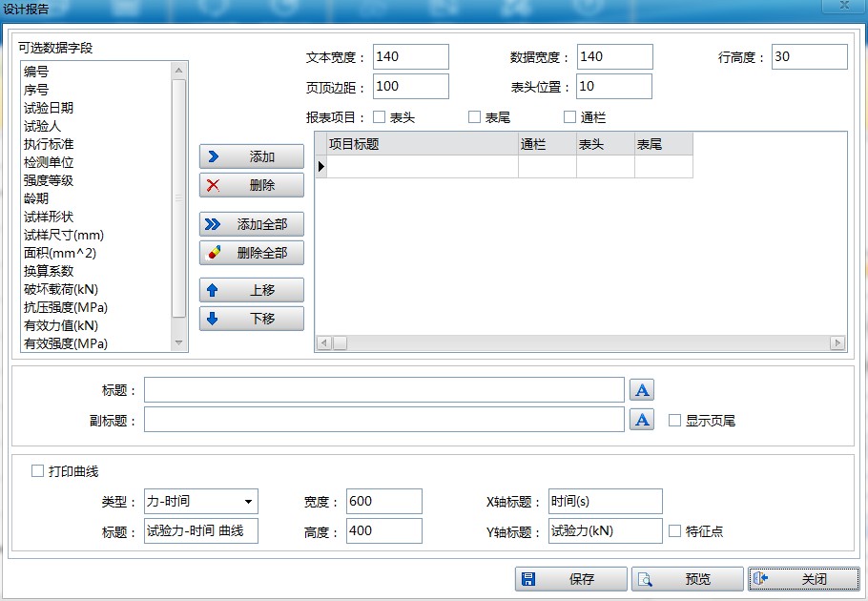
Task: Enable the 显示页尾 checkbox
Action: pos(674,419)
